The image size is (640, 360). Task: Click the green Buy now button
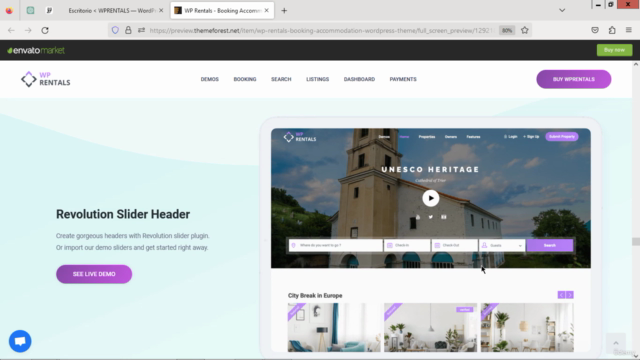tap(614, 50)
